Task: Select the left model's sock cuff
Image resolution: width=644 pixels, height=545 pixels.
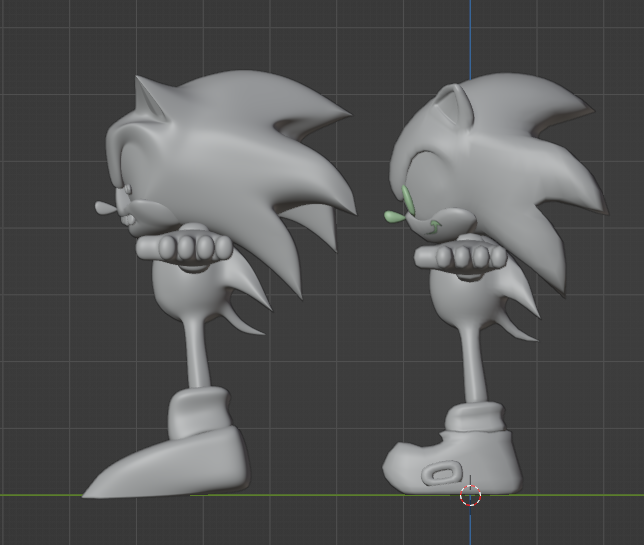Action: coord(198,411)
